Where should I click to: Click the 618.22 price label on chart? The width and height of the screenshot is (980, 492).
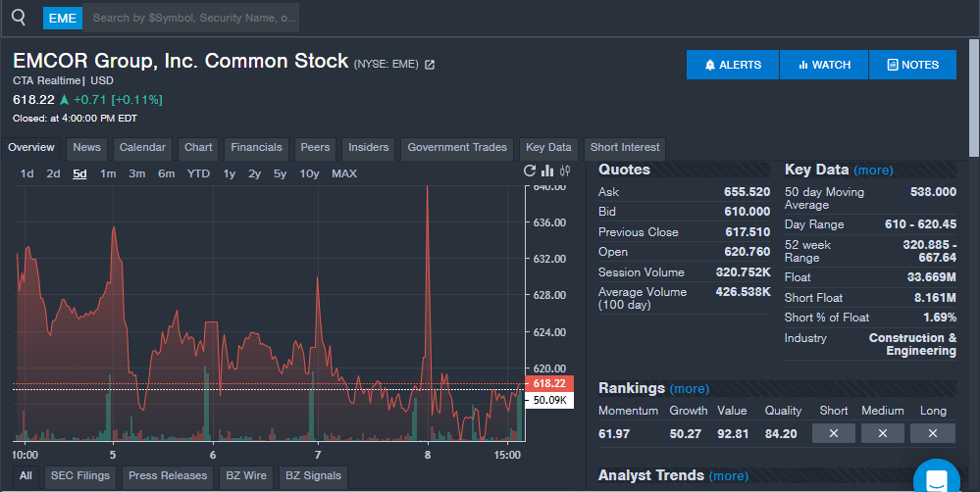coord(549,383)
